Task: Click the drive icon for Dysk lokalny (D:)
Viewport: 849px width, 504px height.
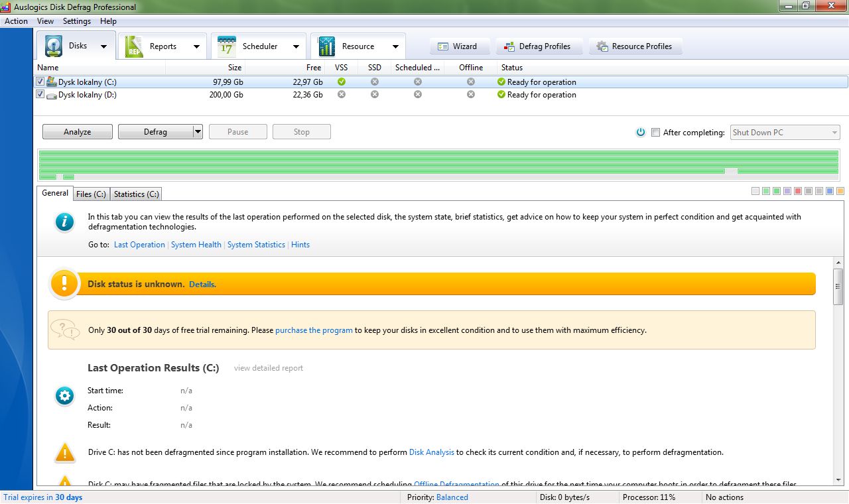Action: 52,95
